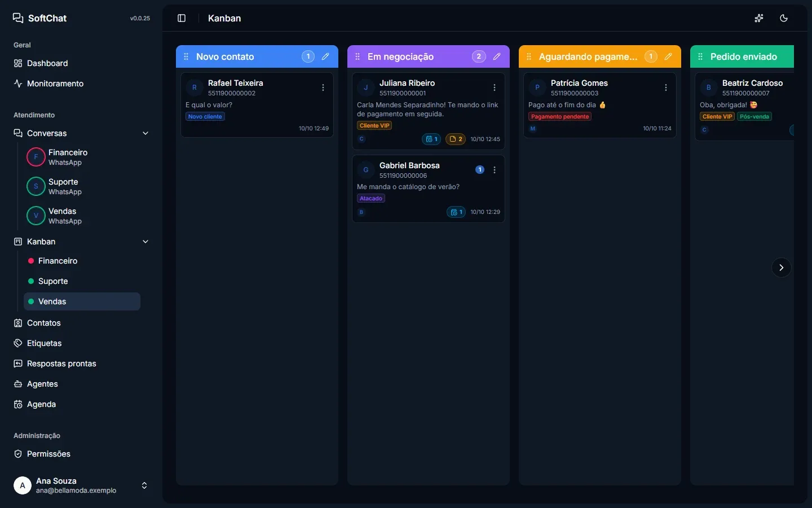Click Beatriz Cardoso's Pós-venda tag
This screenshot has width=812, height=508.
(754, 116)
